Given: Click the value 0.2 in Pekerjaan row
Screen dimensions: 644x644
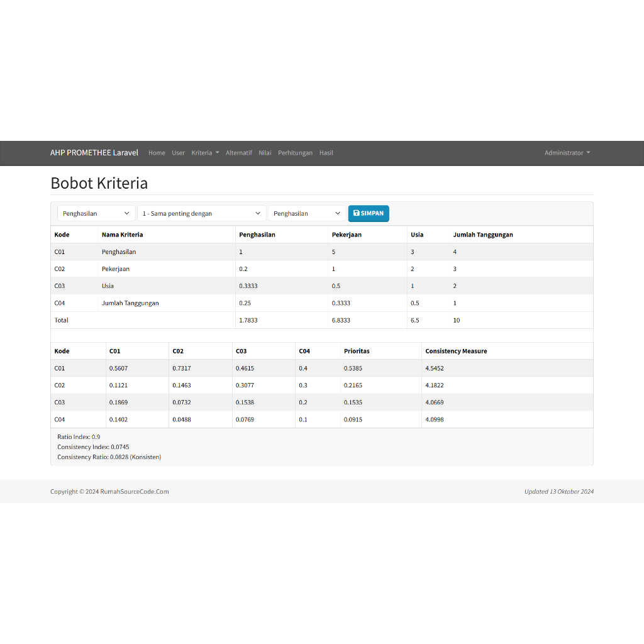Looking at the screenshot, I should [x=243, y=269].
